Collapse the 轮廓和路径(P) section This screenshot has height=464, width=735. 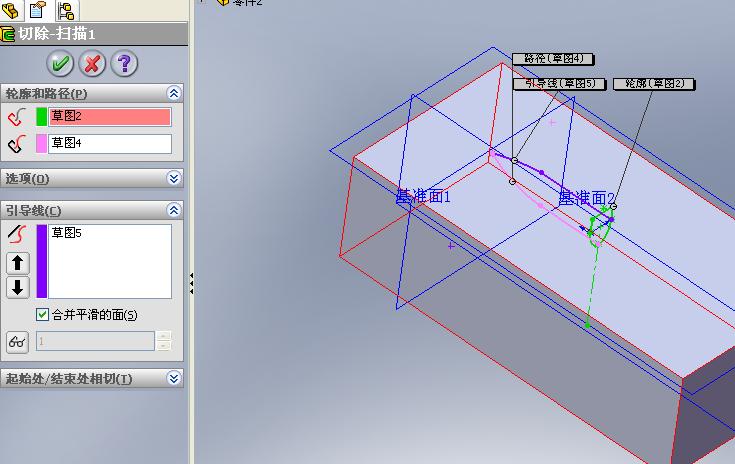[174, 93]
